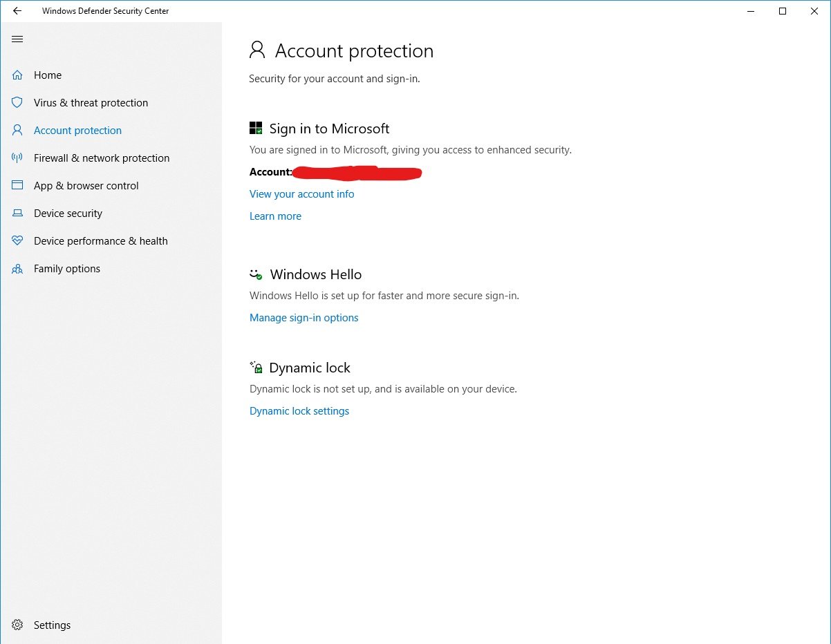
Task: Click the App & browser control window icon
Action: pos(17,185)
